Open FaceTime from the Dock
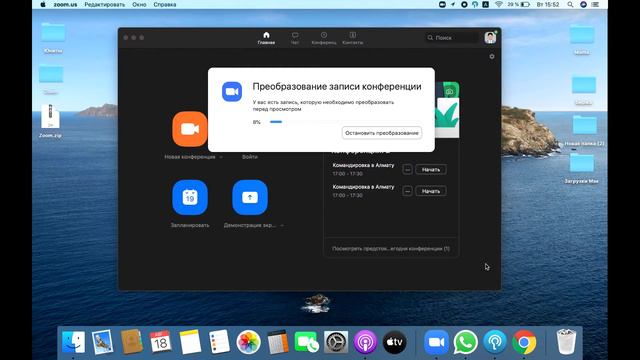 tap(307, 342)
